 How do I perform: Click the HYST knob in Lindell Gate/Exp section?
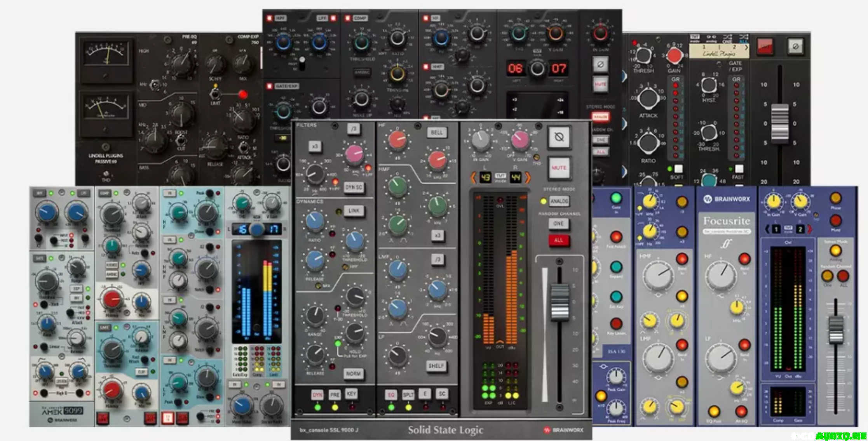click(709, 85)
